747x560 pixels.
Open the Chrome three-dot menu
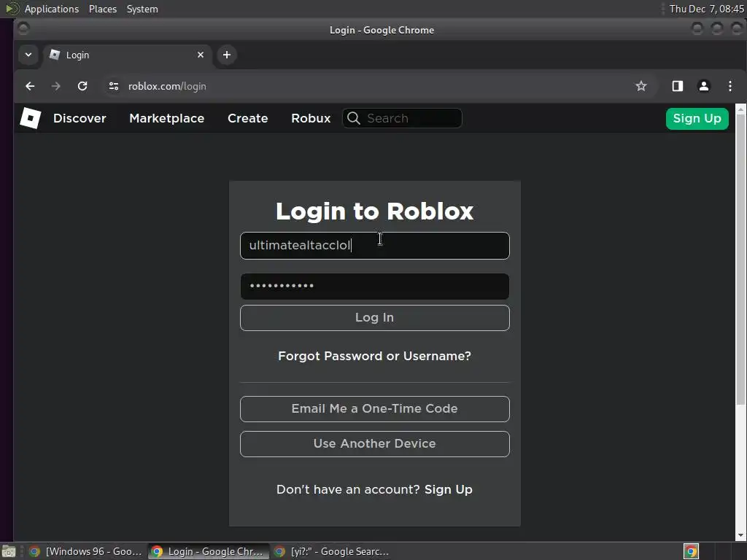tap(730, 86)
